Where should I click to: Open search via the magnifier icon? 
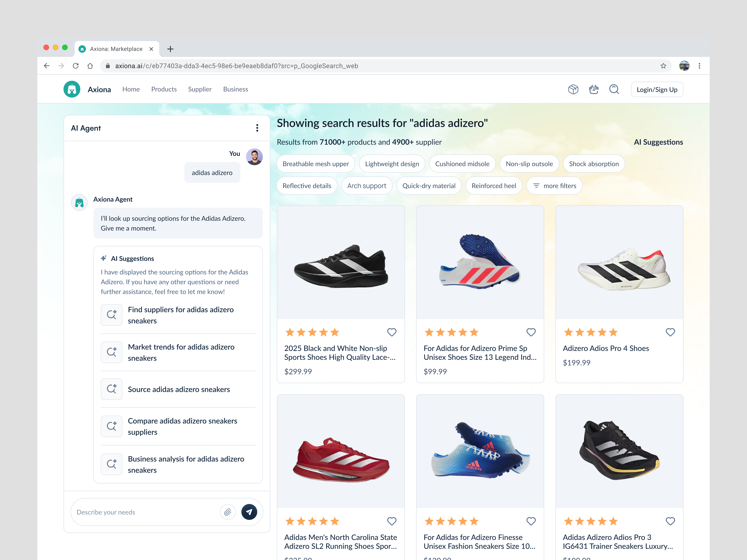[614, 89]
